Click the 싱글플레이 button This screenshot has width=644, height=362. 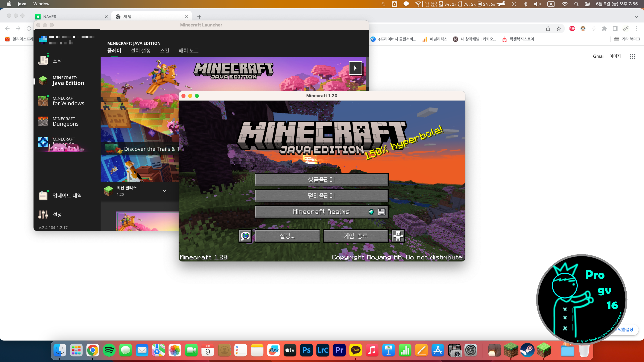tap(322, 180)
